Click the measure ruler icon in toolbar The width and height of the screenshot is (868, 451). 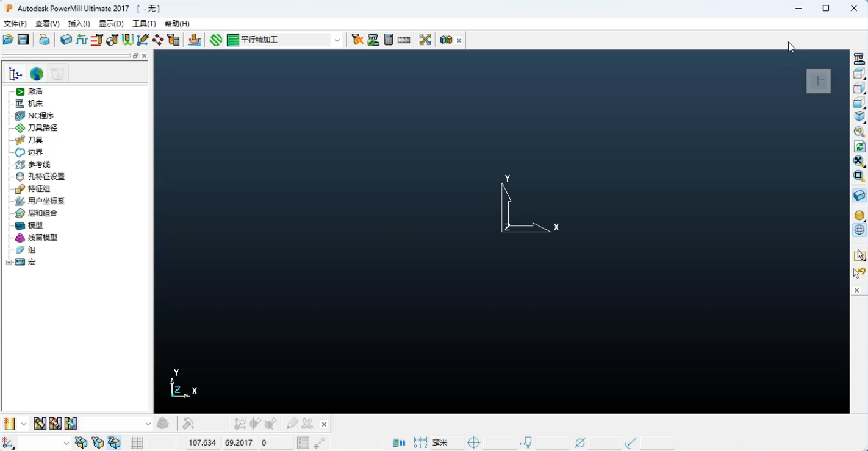(x=404, y=40)
